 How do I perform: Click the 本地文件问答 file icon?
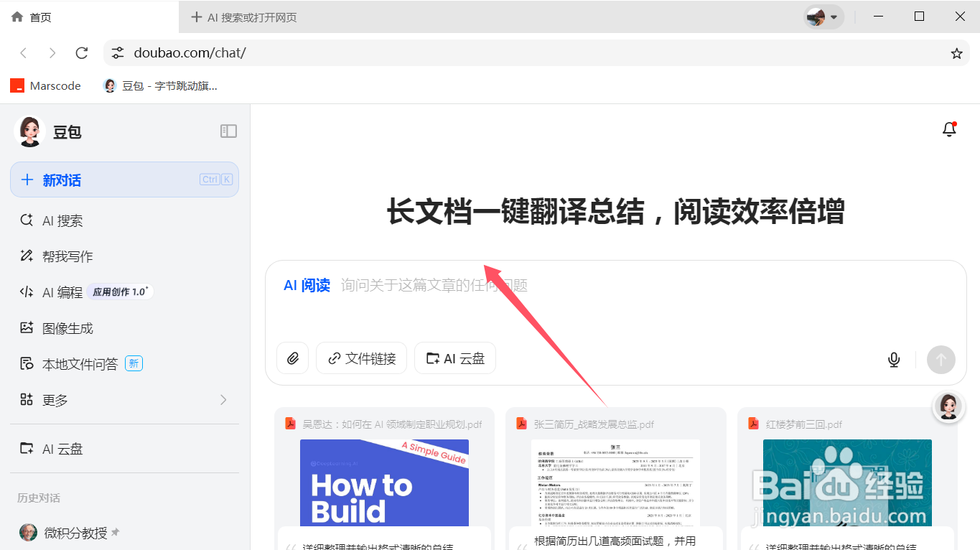[x=27, y=363]
